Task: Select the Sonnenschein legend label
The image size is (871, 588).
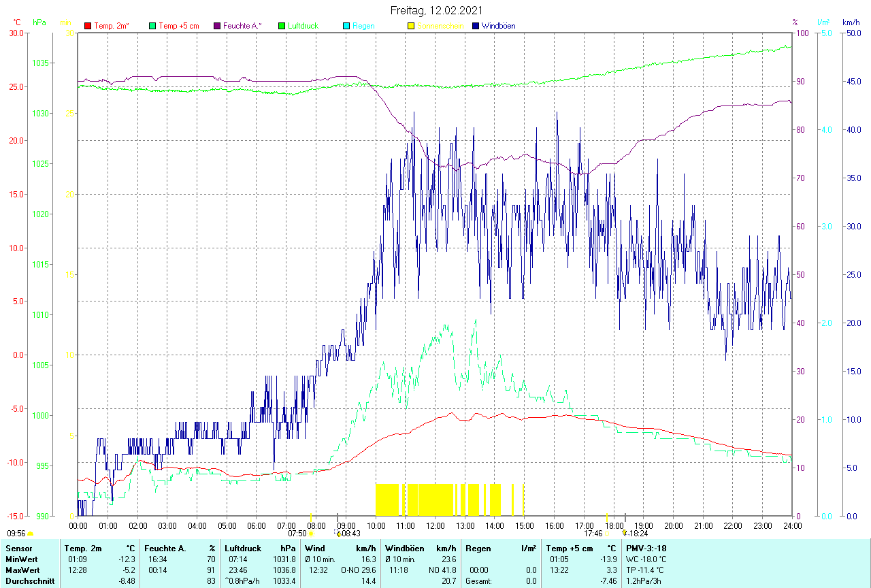Action: (x=440, y=26)
